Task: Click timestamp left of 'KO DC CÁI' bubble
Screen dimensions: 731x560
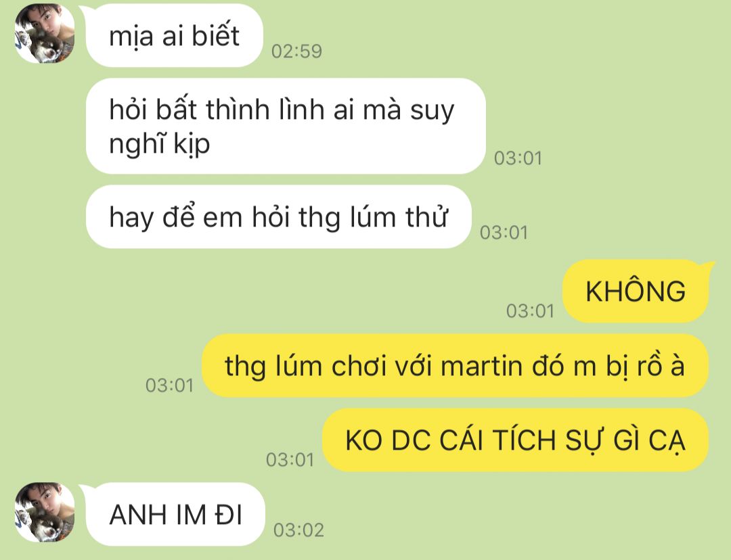Action: tap(290, 460)
